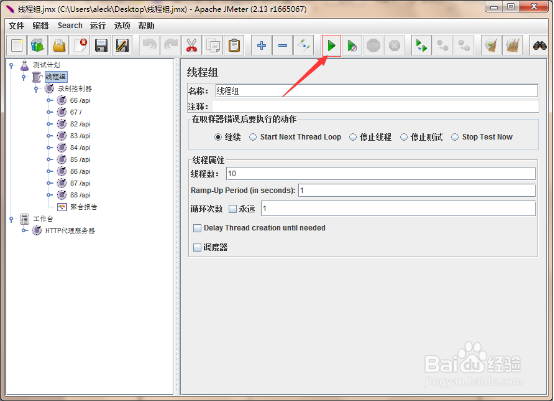Select the 线程组 item in tree
This screenshot has height=401, width=554.
tap(56, 77)
